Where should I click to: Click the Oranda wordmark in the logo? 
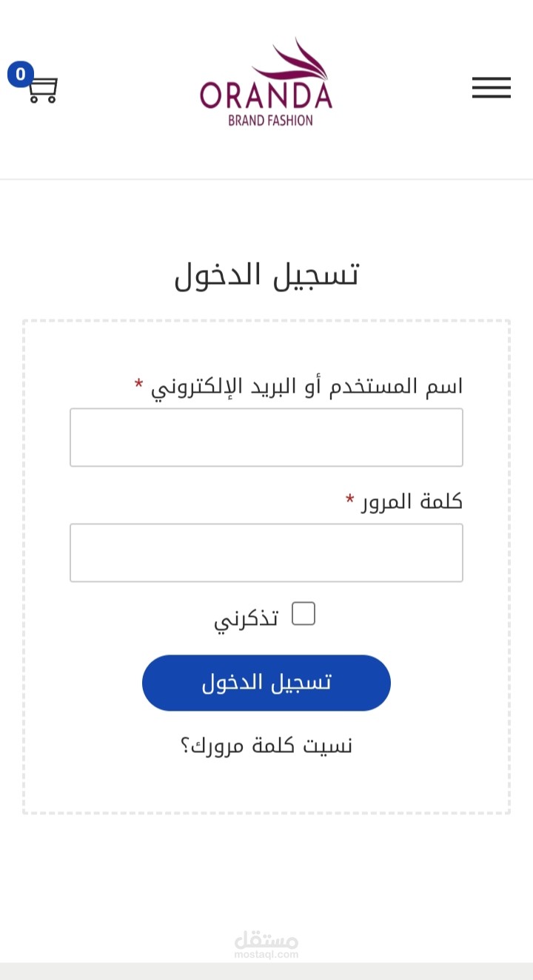(266, 96)
